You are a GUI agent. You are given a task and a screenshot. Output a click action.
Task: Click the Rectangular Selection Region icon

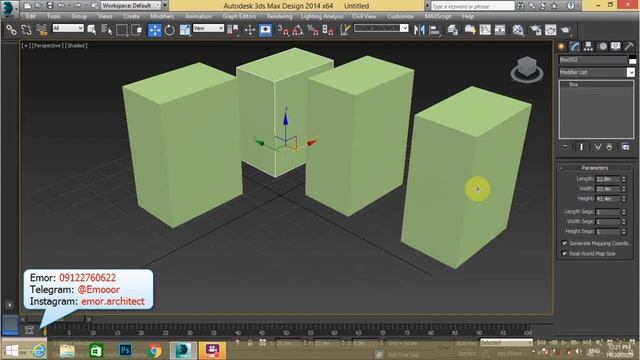pyautogui.click(x=122, y=30)
